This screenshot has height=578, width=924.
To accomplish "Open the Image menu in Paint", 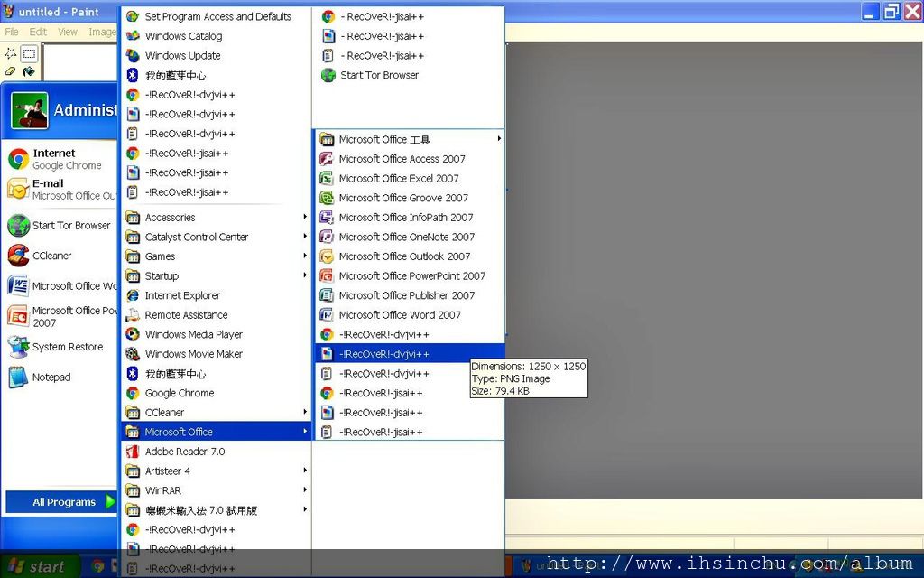I will (102, 32).
